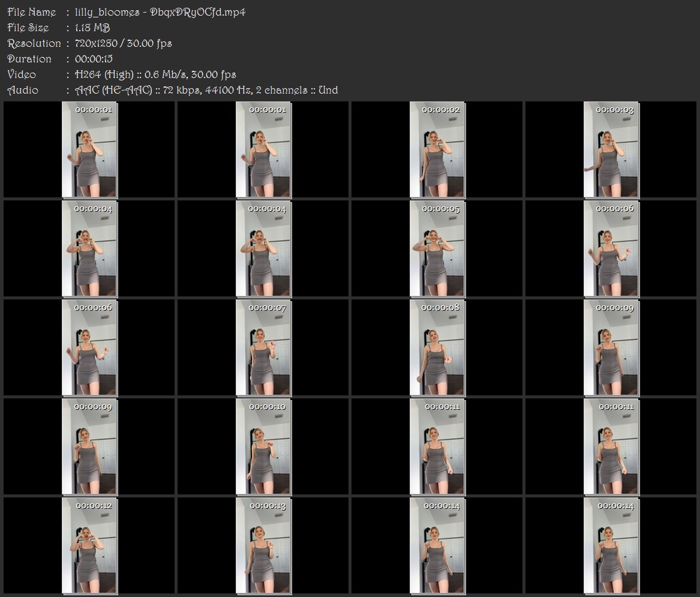Viewport: 700px width, 597px height.
Task: Select the thumbnail with timestamp 00:00:03
Action: point(611,149)
